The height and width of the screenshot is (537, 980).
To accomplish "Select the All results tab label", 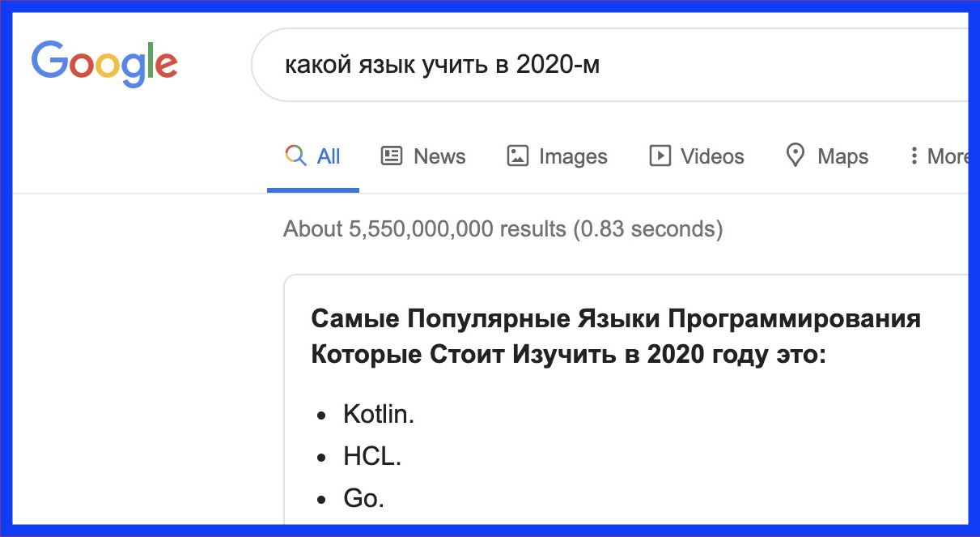I will pyautogui.click(x=329, y=156).
